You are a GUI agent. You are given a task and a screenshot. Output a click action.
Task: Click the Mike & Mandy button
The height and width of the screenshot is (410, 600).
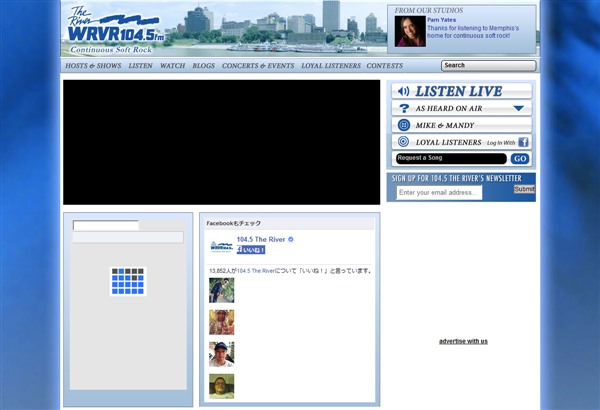461,125
